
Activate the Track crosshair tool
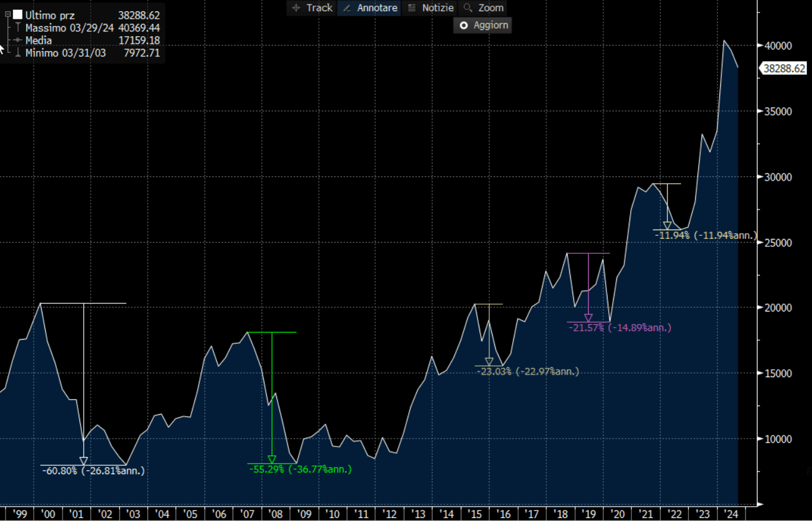coord(312,8)
